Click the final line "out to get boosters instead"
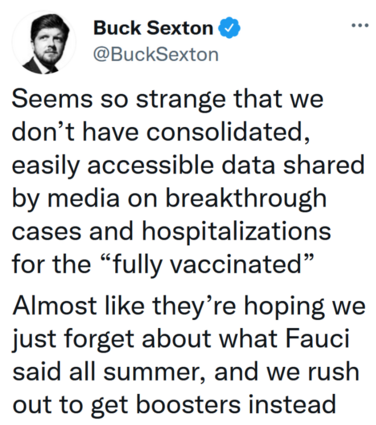376x425 pixels. click(x=174, y=405)
